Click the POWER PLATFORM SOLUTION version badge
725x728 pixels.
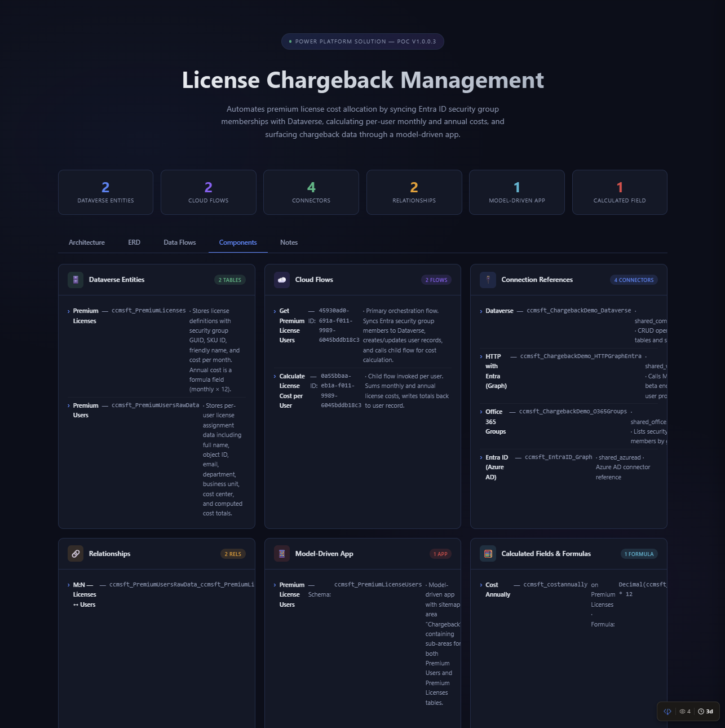coord(363,41)
